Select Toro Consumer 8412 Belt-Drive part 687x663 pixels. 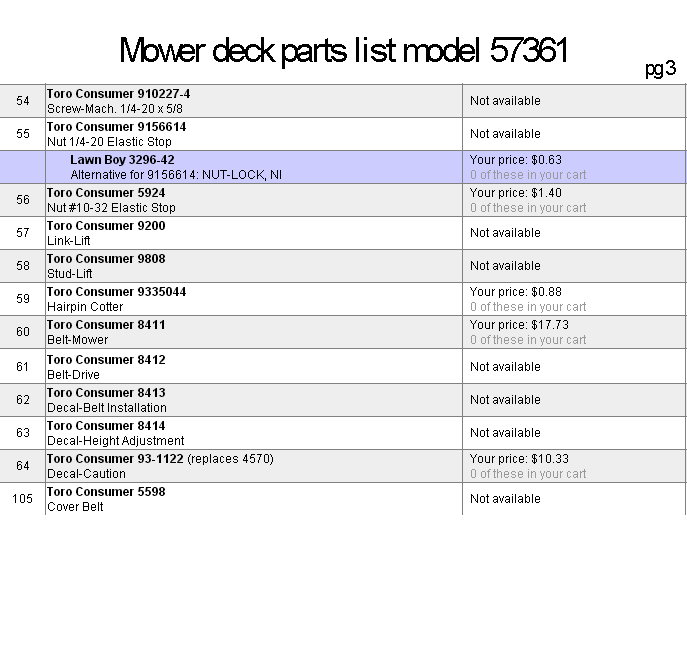106,360
